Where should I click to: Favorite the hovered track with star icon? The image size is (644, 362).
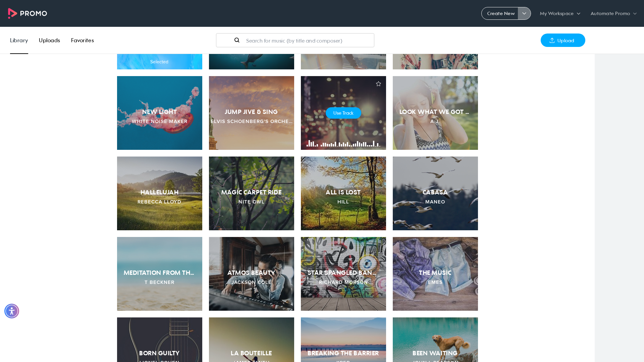[x=378, y=84]
